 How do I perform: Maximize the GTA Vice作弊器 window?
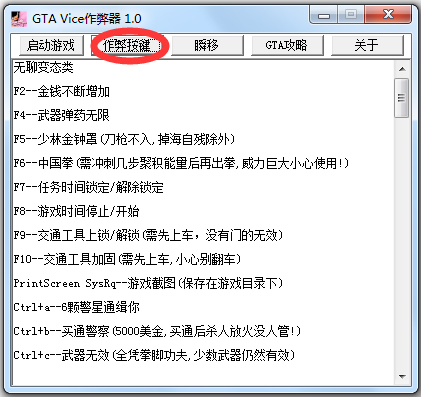point(351,15)
